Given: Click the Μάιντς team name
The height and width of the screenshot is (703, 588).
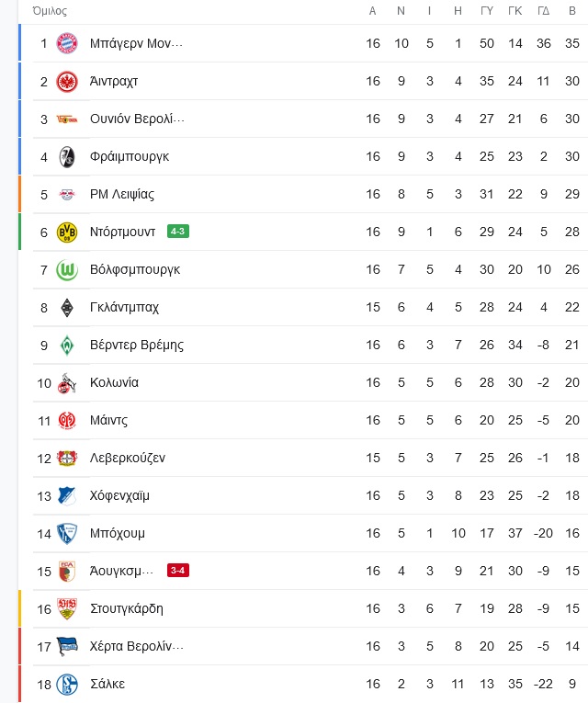Looking at the screenshot, I should (109, 421).
